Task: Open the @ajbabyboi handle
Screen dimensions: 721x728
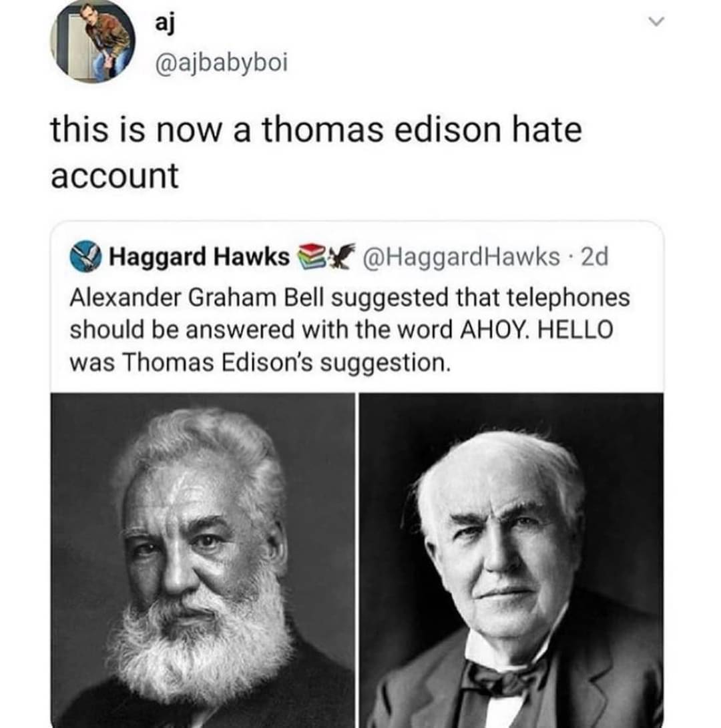Action: [x=222, y=63]
